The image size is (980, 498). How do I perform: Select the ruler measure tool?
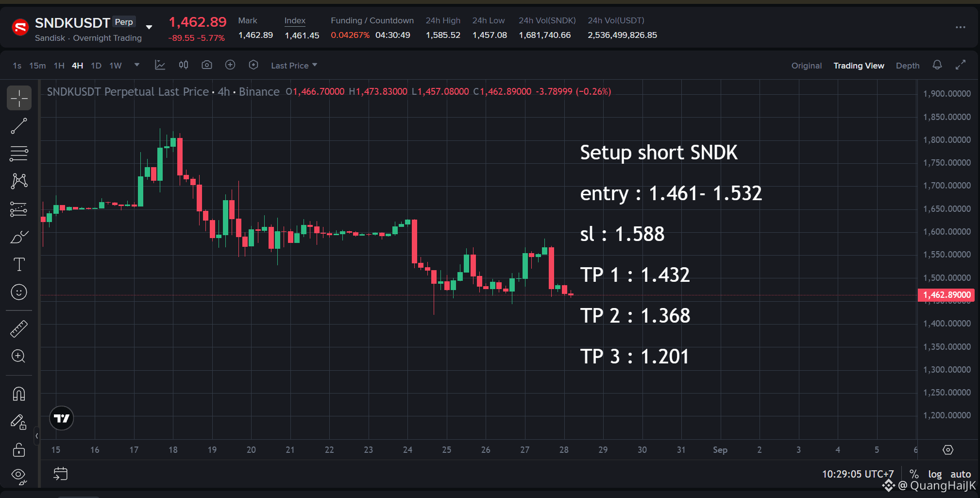click(19, 329)
